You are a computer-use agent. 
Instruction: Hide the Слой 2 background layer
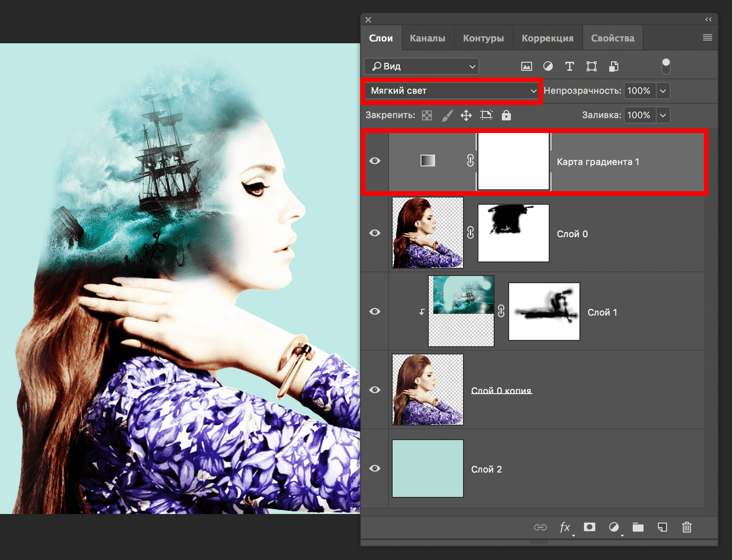(375, 469)
